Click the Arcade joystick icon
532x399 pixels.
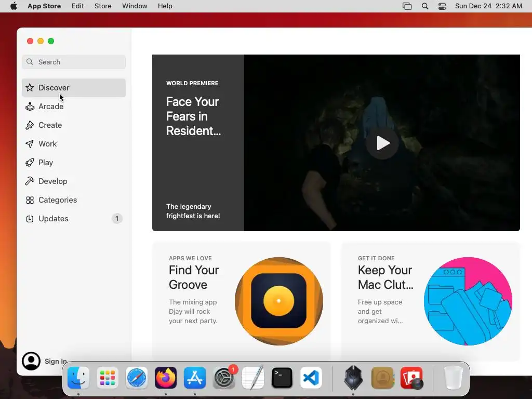[30, 107]
